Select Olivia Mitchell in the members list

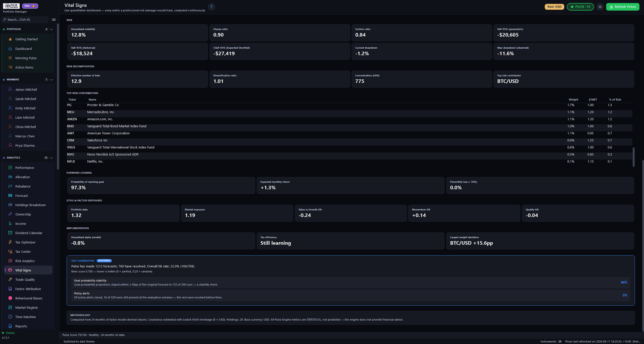[28, 127]
